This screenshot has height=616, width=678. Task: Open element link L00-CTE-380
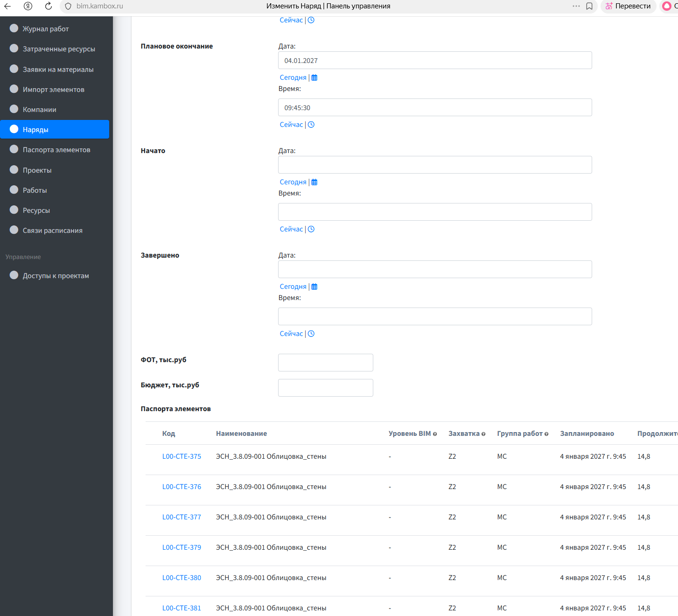(x=182, y=578)
